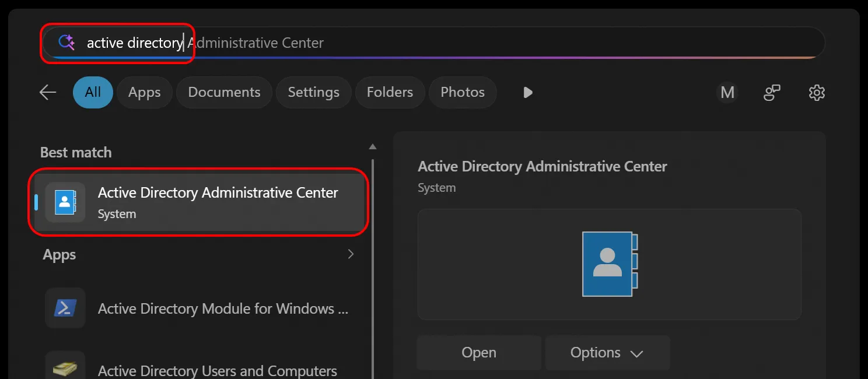Click the search sparkle icon in search box
Image resolution: width=868 pixels, height=379 pixels.
[66, 42]
